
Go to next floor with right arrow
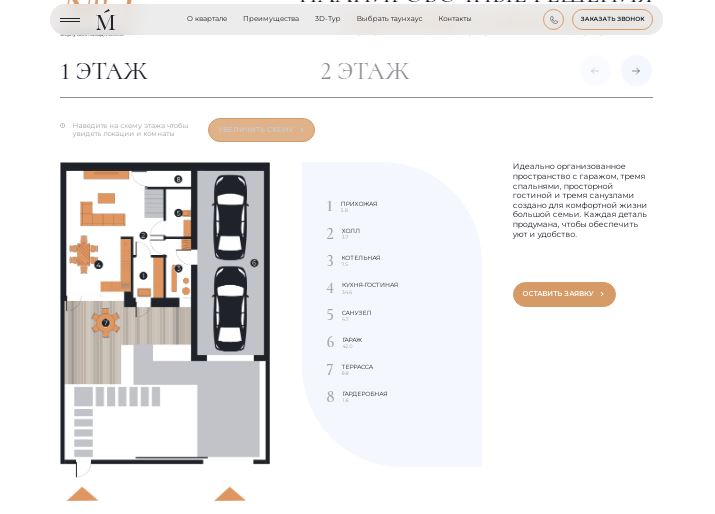[x=636, y=71]
